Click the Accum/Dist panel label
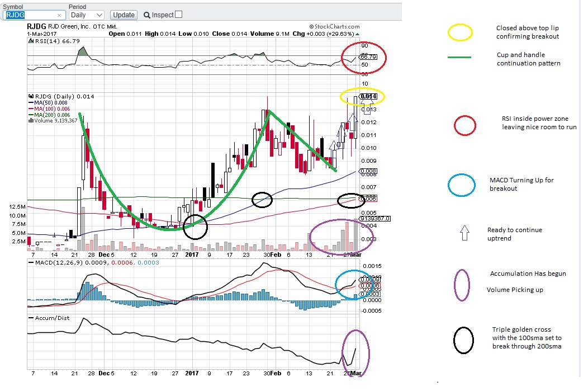588x391 pixels. (49, 318)
